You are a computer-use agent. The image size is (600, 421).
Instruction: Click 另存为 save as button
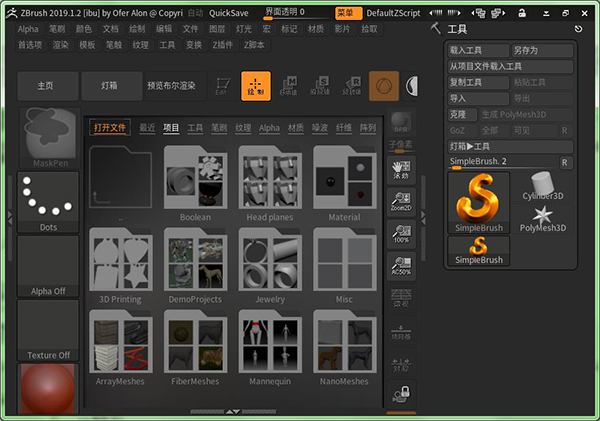542,50
